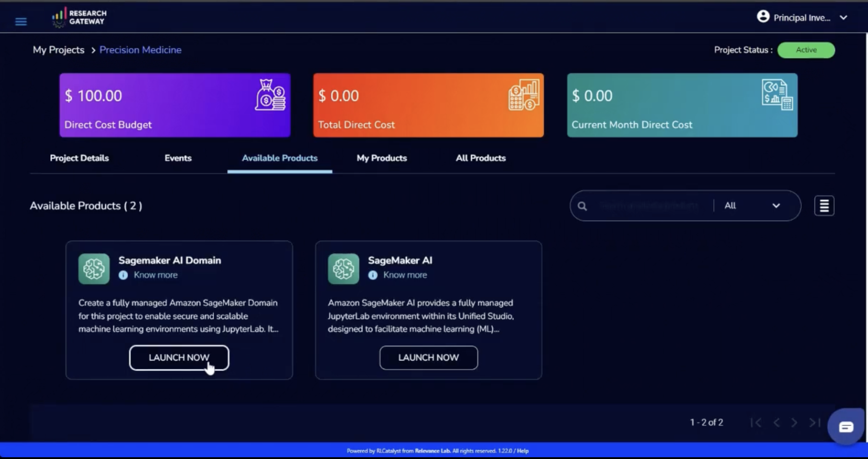Expand the Principal Investigator account dropdown
Image resolution: width=868 pixels, height=459 pixels.
(843, 17)
